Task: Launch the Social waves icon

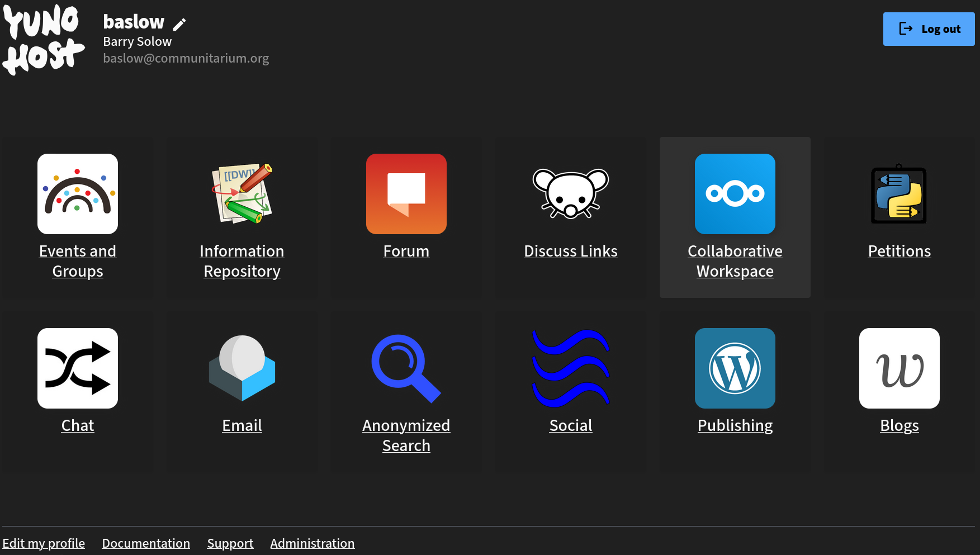Action: coord(571,368)
